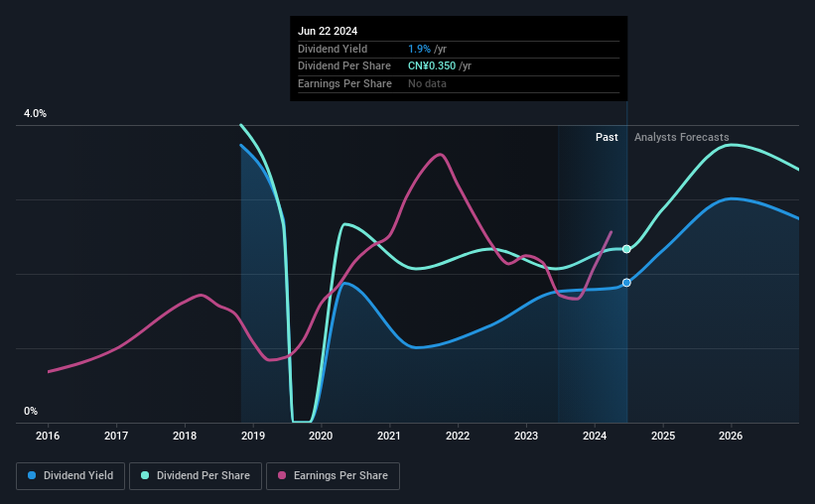The width and height of the screenshot is (815, 504).
Task: Click the 4.0% y-axis label
Action: (x=35, y=113)
